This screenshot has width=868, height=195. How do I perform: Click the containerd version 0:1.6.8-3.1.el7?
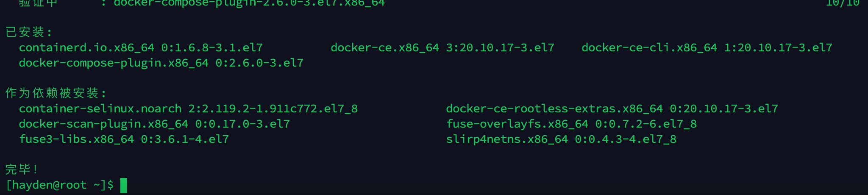(212, 47)
